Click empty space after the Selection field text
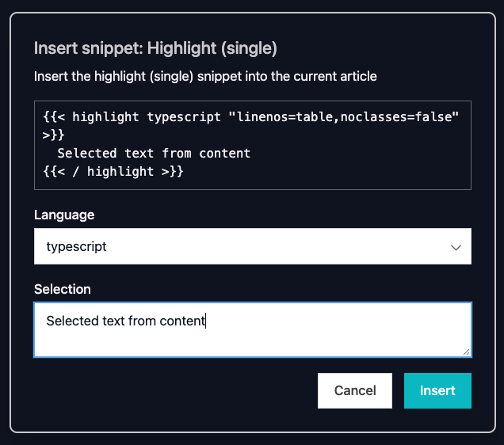504x445 pixels. [333, 321]
